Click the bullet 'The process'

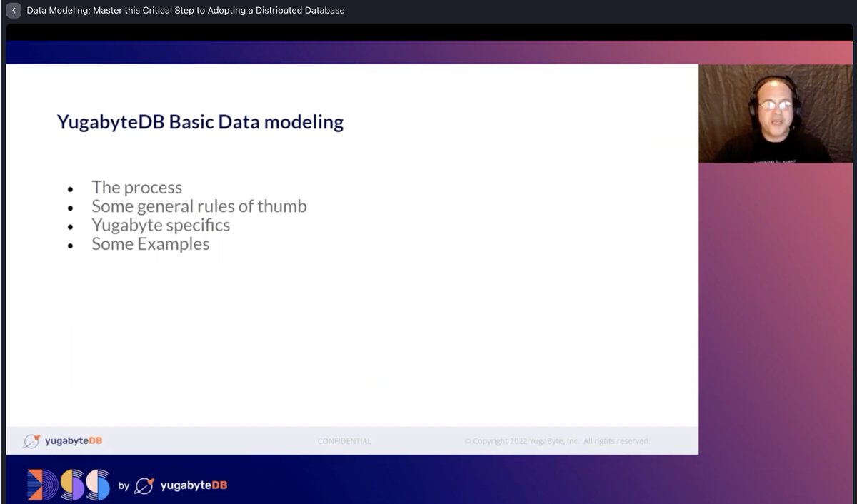pos(136,187)
